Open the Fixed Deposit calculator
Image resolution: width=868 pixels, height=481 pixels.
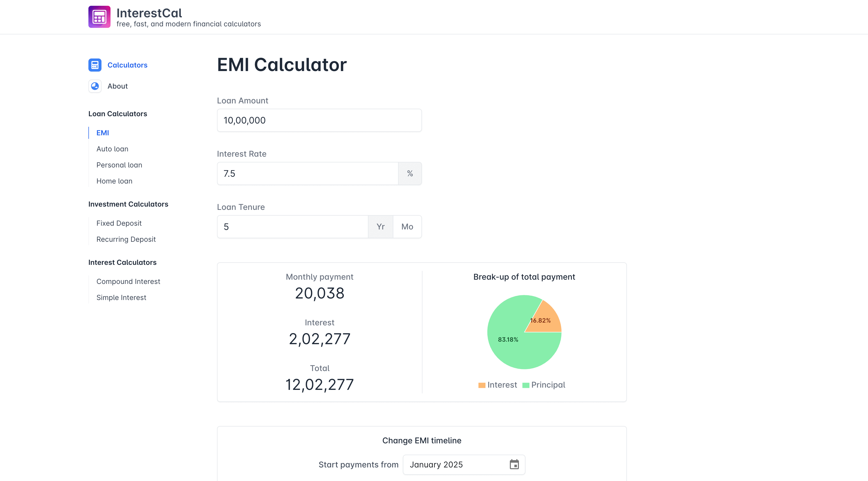click(x=119, y=223)
